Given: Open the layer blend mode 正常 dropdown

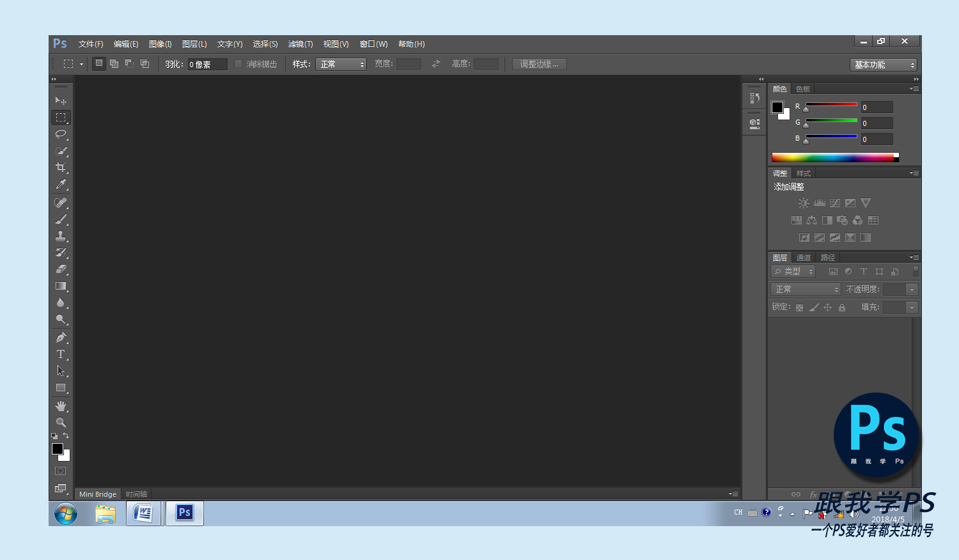Looking at the screenshot, I should [x=806, y=290].
